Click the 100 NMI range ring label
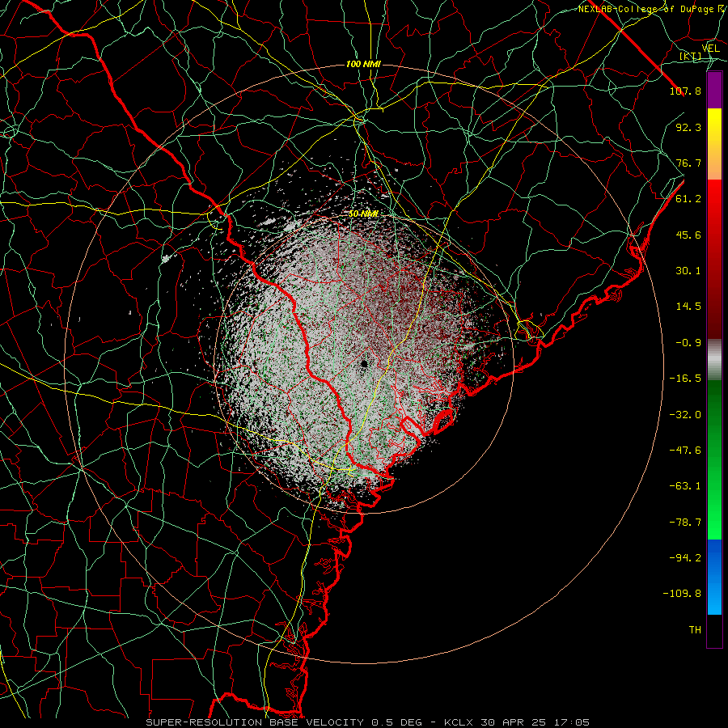The width and height of the screenshot is (728, 728). [x=363, y=64]
